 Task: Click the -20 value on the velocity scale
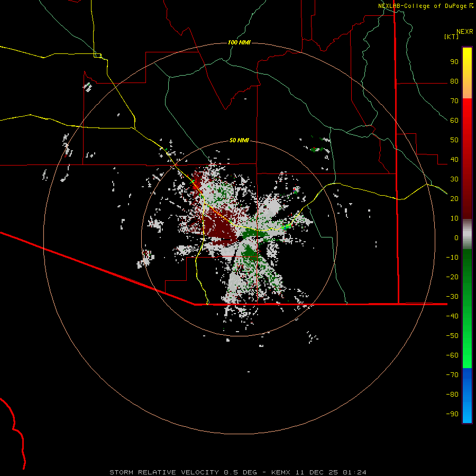tap(452, 277)
